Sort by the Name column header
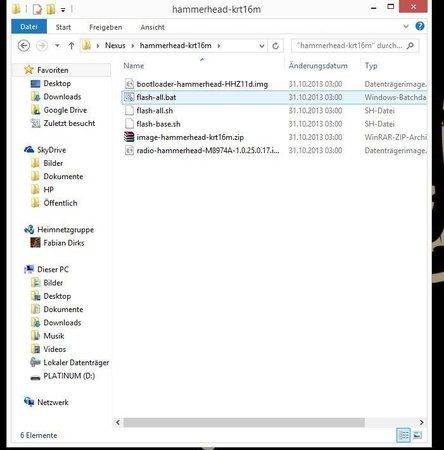 [x=134, y=66]
